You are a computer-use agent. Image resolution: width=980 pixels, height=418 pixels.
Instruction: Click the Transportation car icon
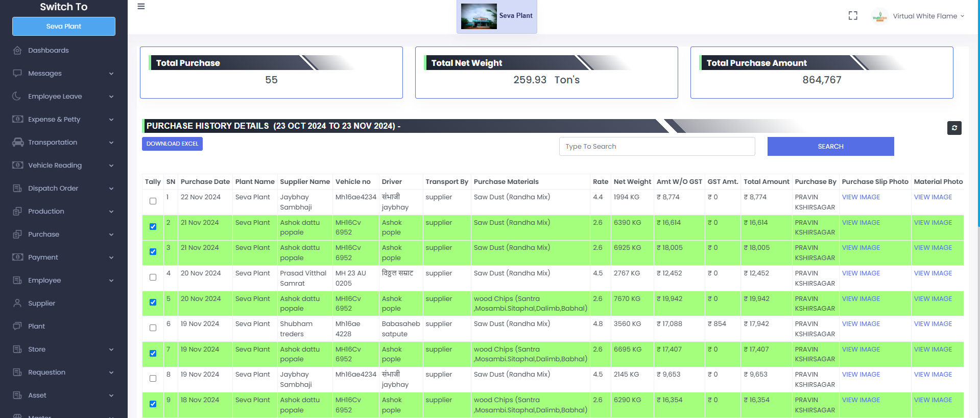pyautogui.click(x=18, y=143)
